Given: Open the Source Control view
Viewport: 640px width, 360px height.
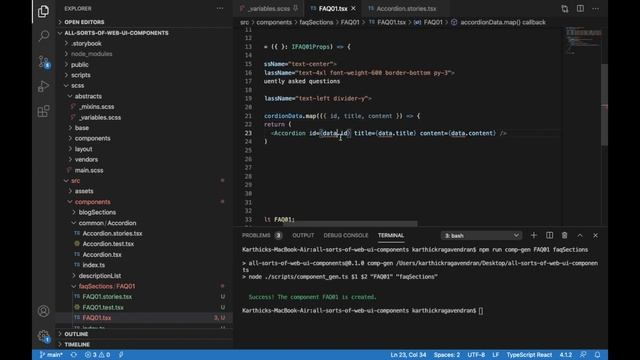Looking at the screenshot, I should pyautogui.click(x=43, y=62).
